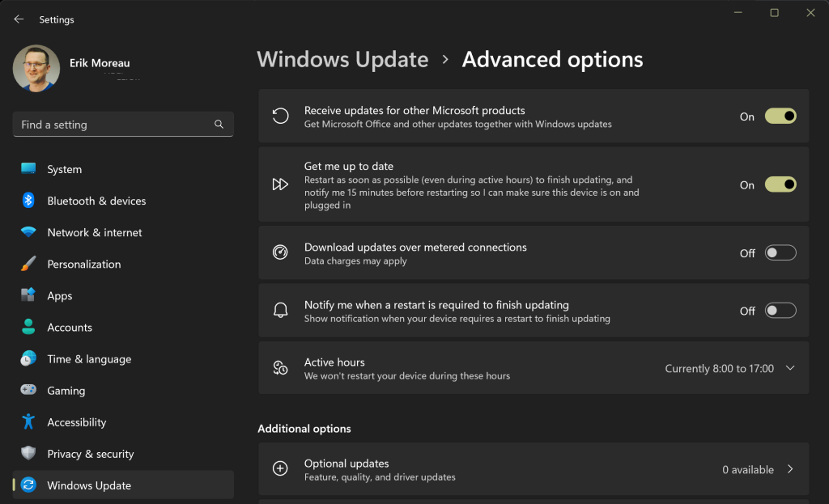Click the Bluetooth & devices icon
The width and height of the screenshot is (829, 504).
coord(28,201)
